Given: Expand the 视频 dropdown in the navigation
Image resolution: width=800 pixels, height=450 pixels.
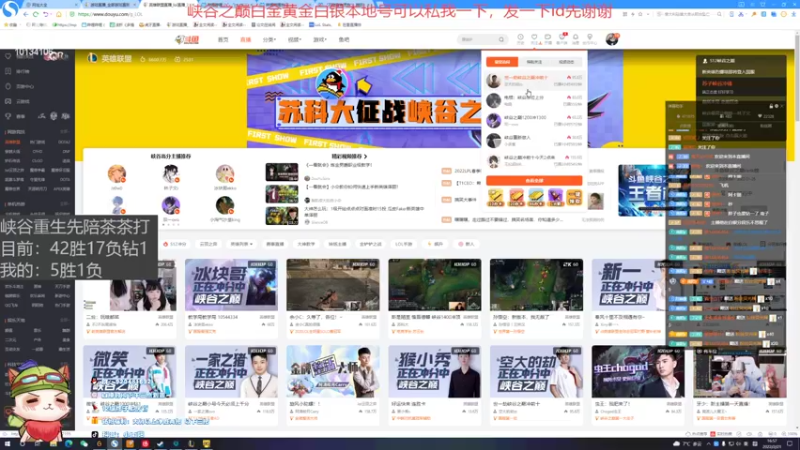Looking at the screenshot, I should click(294, 39).
